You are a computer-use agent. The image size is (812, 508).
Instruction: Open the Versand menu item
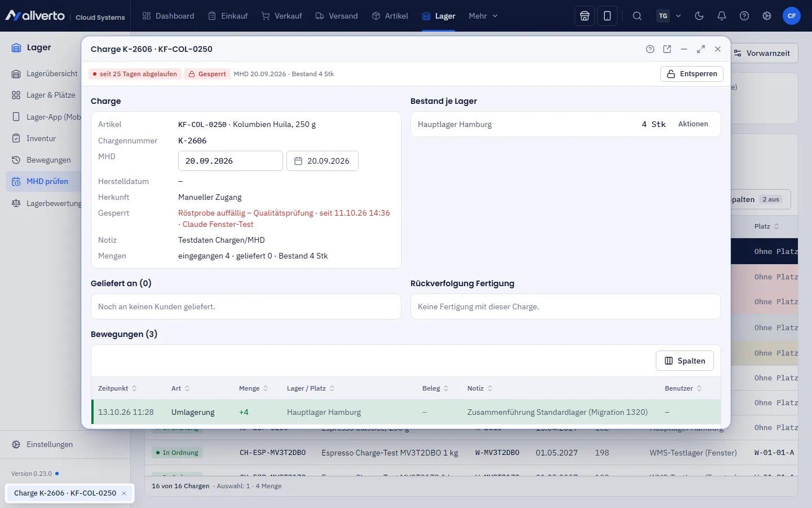(x=336, y=16)
